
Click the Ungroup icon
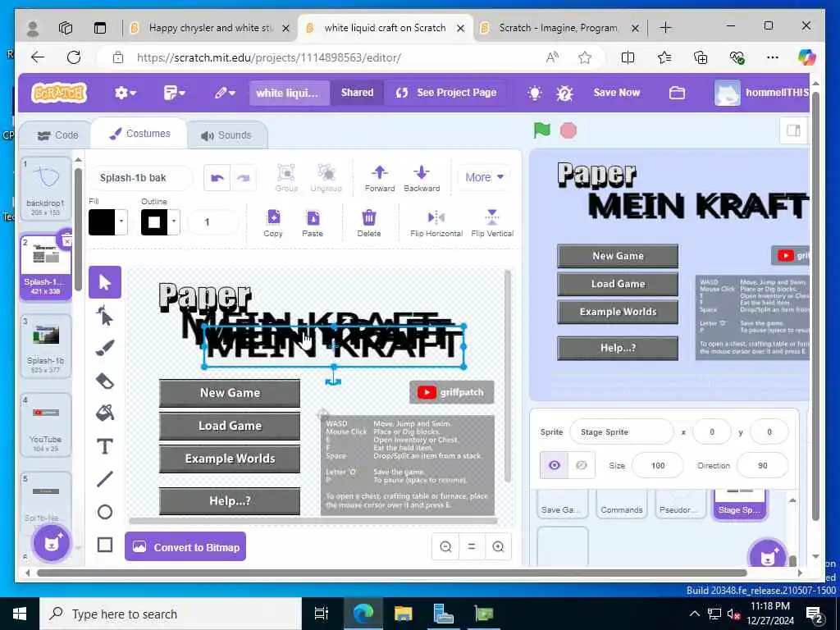click(x=326, y=178)
